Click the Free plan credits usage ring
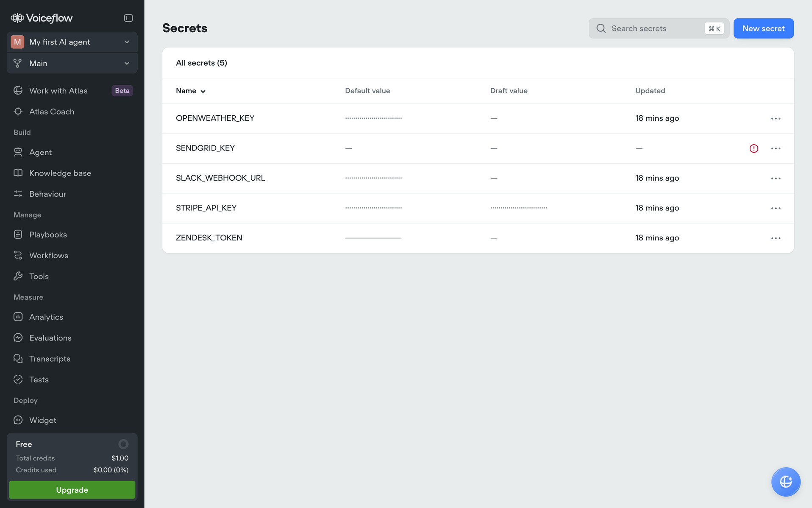This screenshot has width=812, height=508. coord(123,444)
